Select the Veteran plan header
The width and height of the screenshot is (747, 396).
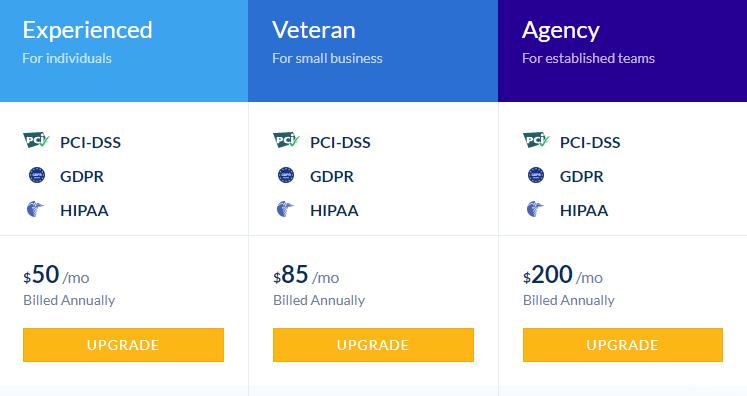[x=373, y=51]
